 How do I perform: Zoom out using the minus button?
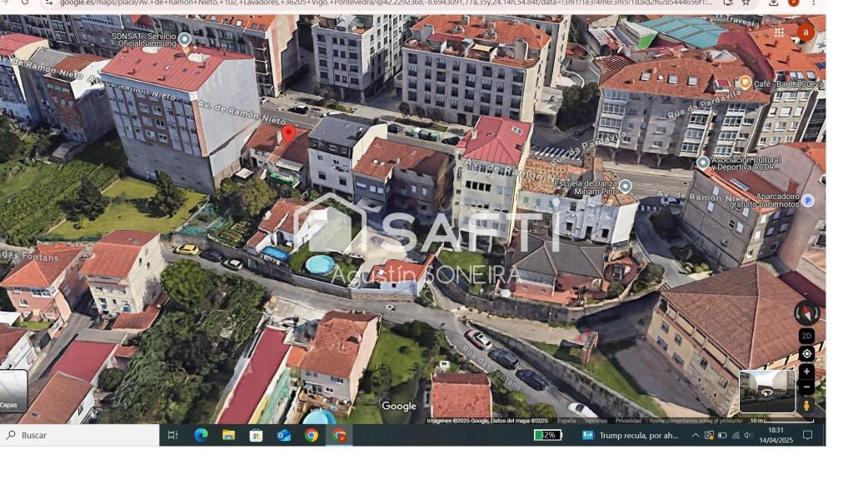point(806,387)
